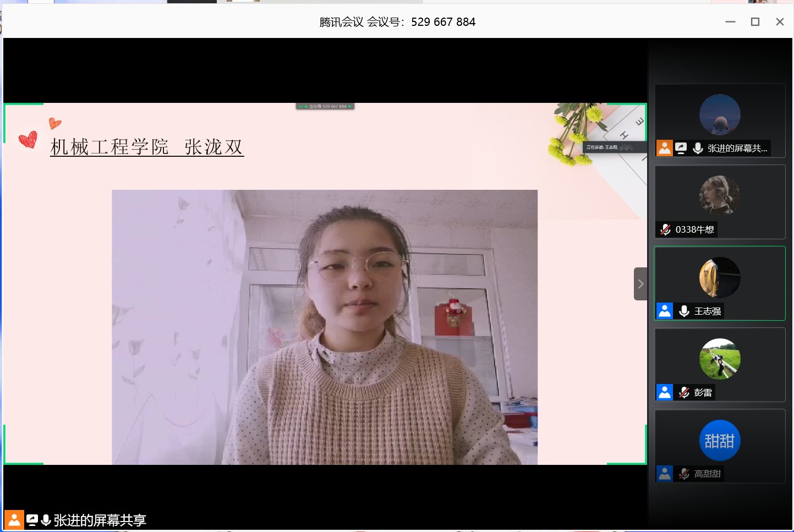Click screen share icon in 张进 participant tile
The height and width of the screenshot is (532, 794).
click(x=681, y=148)
